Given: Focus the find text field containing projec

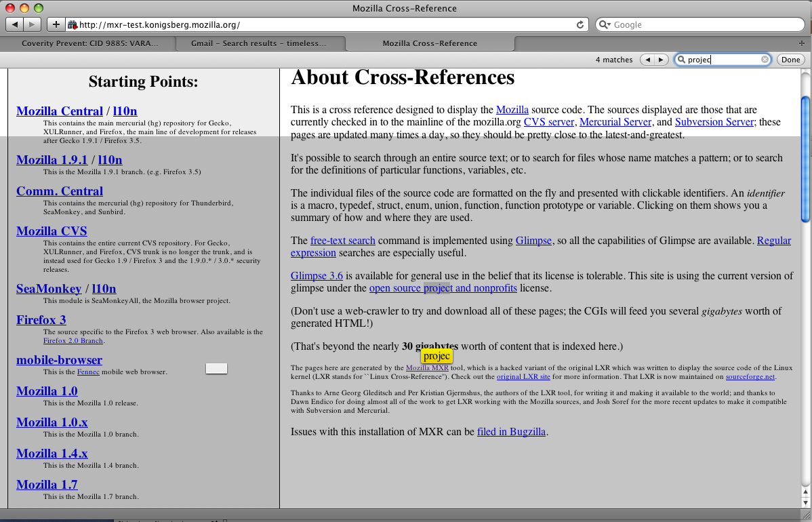Looking at the screenshot, I should pos(723,60).
